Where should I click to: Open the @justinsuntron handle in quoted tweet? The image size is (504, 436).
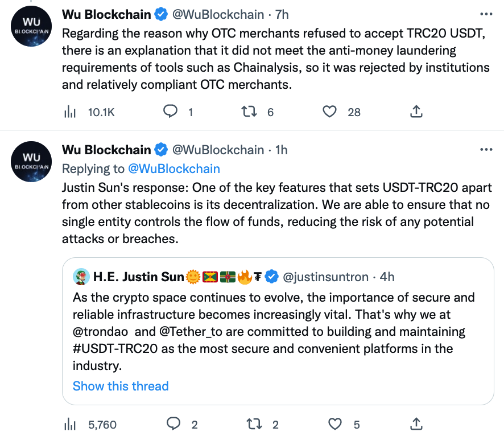coord(325,277)
